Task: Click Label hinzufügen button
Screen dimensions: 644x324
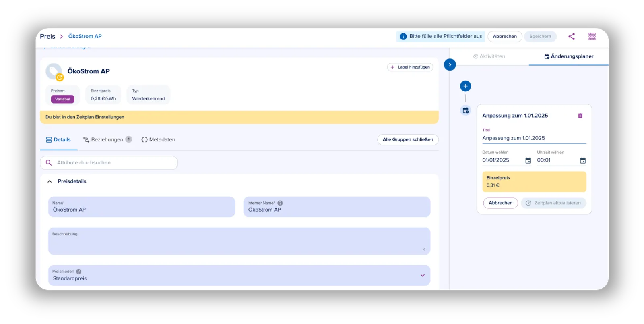Action: [x=410, y=67]
